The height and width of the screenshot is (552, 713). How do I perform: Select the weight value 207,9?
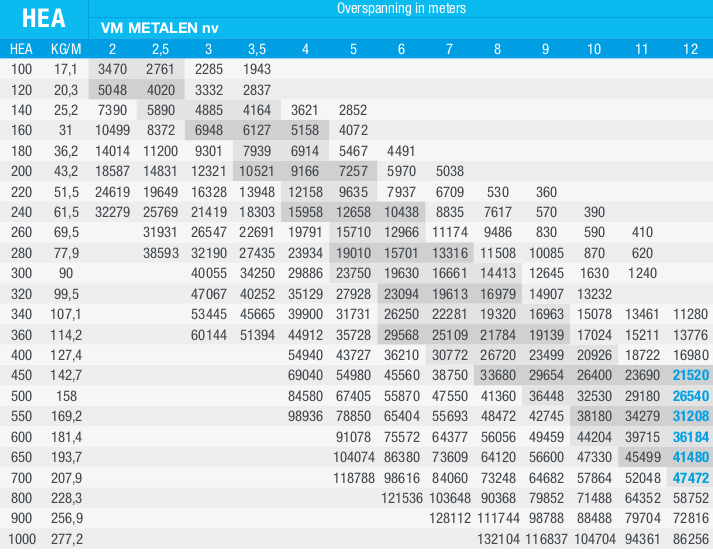pos(66,478)
